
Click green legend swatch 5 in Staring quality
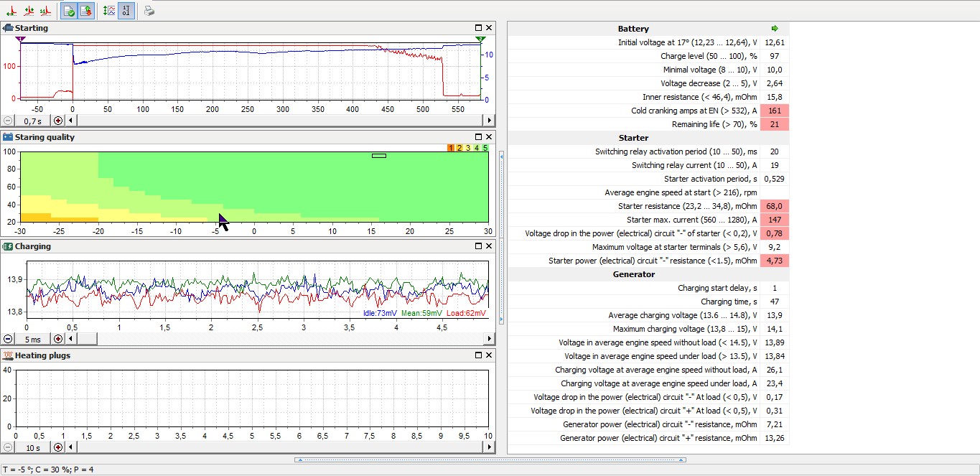coord(485,148)
